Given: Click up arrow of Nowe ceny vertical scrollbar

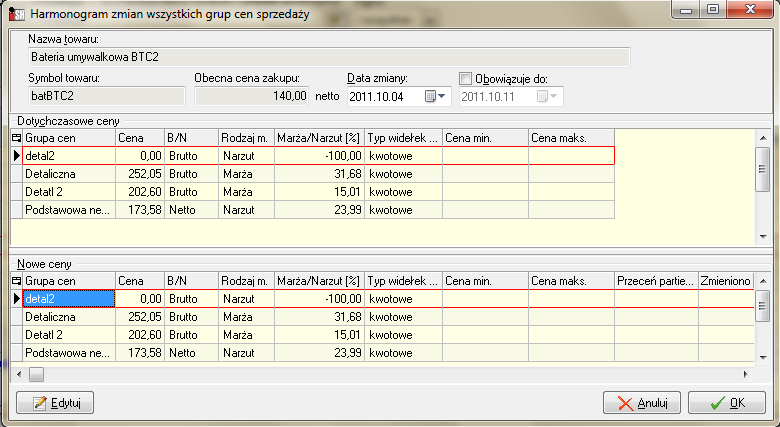Looking at the screenshot, I should 763,282.
